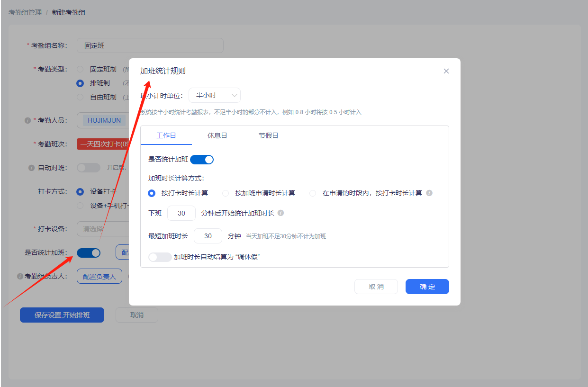Disable 是否统计加班 in the dialog
This screenshot has width=588, height=387.
[202, 159]
